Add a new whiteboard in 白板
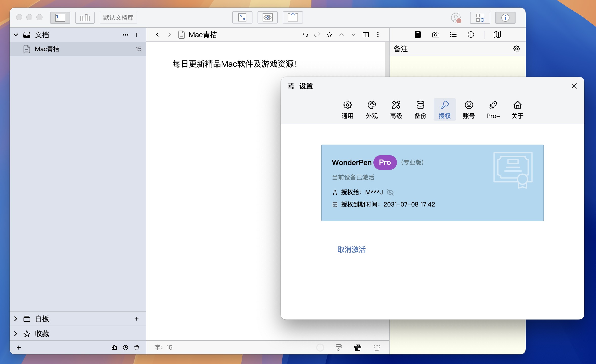 (137, 319)
